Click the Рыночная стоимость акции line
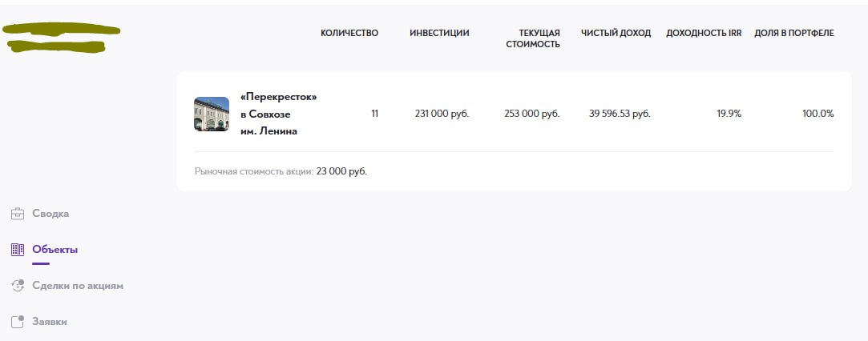868x341 pixels. 281,171
